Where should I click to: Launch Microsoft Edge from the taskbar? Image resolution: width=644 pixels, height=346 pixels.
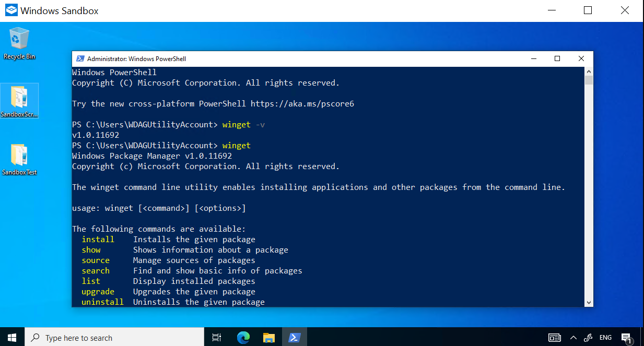[x=243, y=338]
